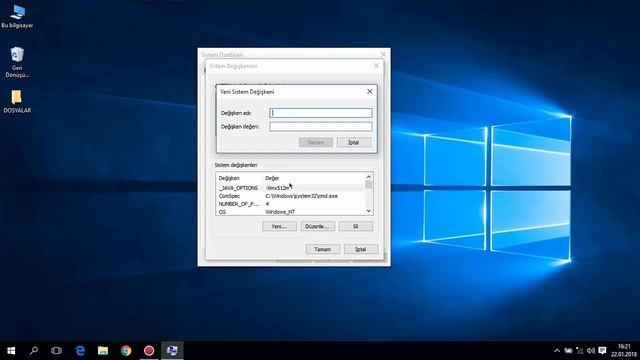This screenshot has height=360, width=640.
Task: Open File Explorer from the taskbar
Action: tap(103, 351)
